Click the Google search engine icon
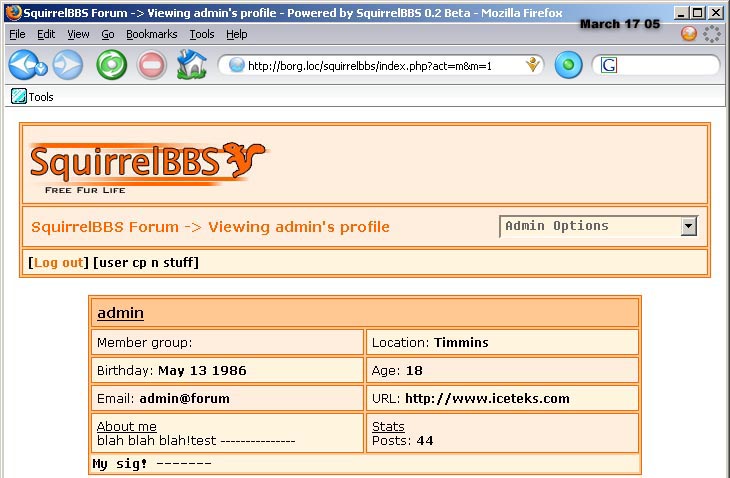The width and height of the screenshot is (730, 478). coord(609,65)
